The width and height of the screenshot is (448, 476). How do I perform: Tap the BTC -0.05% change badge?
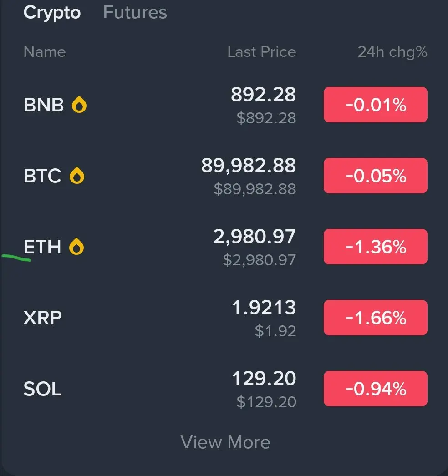tap(375, 176)
